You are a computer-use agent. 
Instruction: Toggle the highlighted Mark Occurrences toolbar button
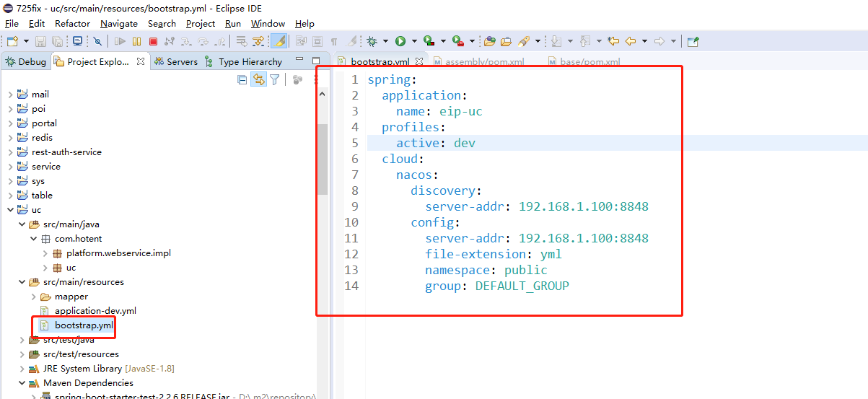click(x=279, y=42)
